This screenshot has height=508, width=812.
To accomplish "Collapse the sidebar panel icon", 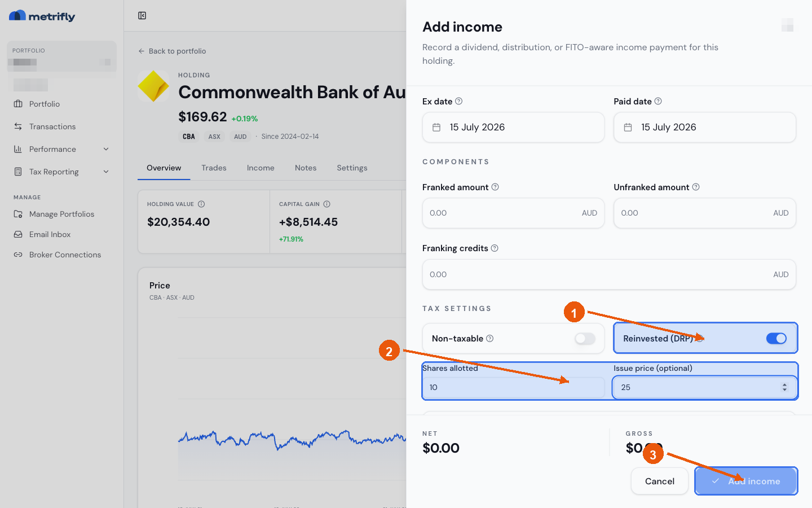I will (142, 16).
